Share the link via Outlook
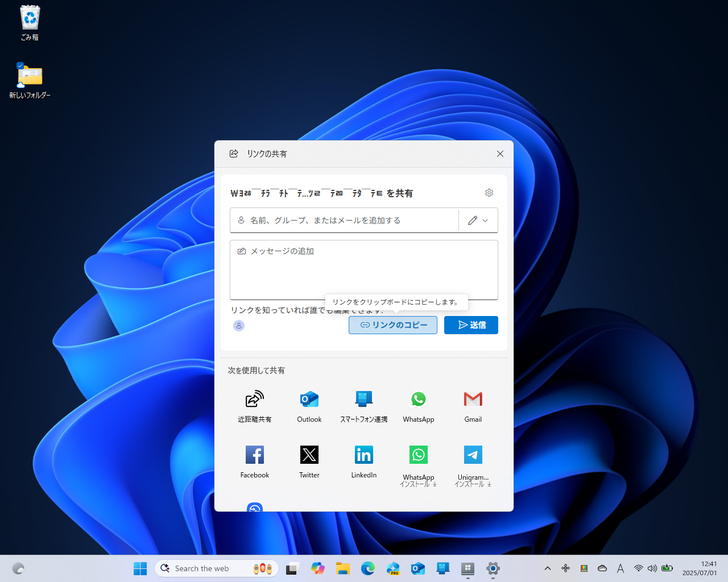The height and width of the screenshot is (582, 728). 309,405
